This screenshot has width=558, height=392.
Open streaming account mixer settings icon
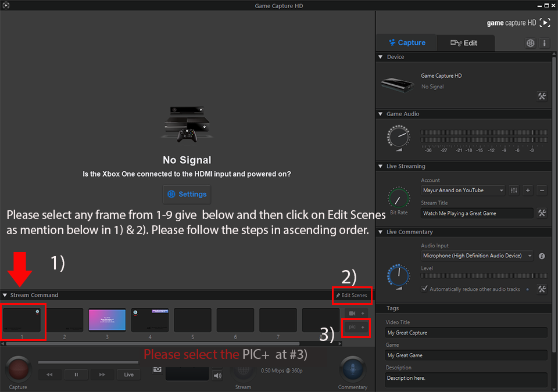tap(514, 190)
